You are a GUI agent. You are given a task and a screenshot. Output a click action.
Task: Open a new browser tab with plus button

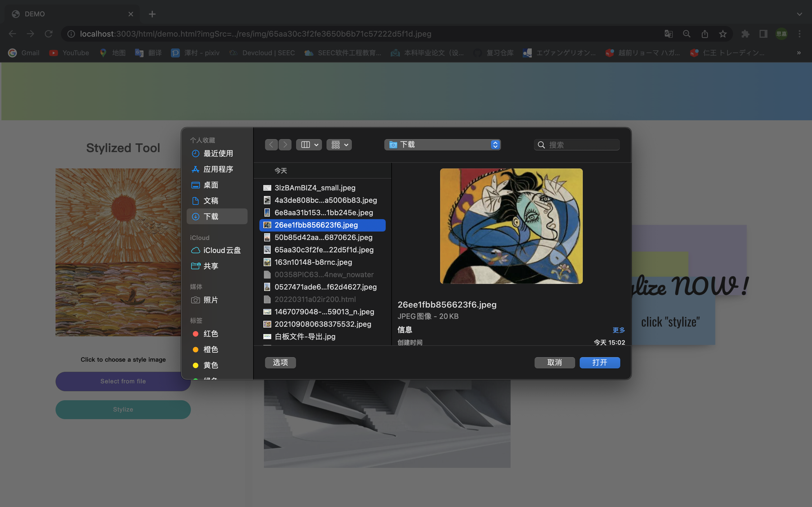152,14
